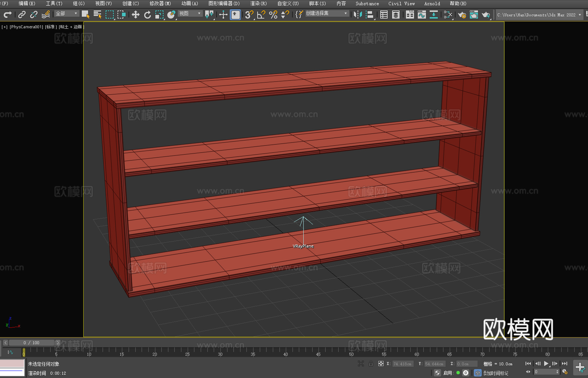Click Select and Manipulate icon

click(223, 14)
